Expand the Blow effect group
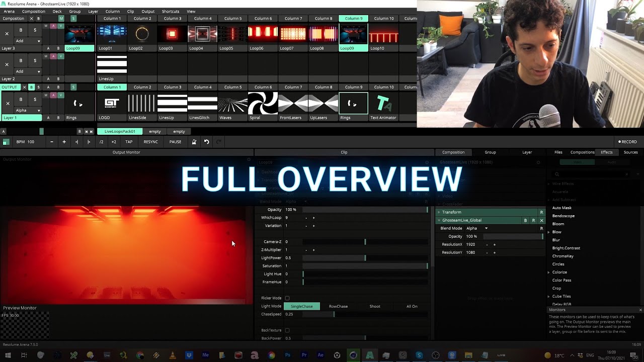This screenshot has width=644, height=362. click(548, 232)
